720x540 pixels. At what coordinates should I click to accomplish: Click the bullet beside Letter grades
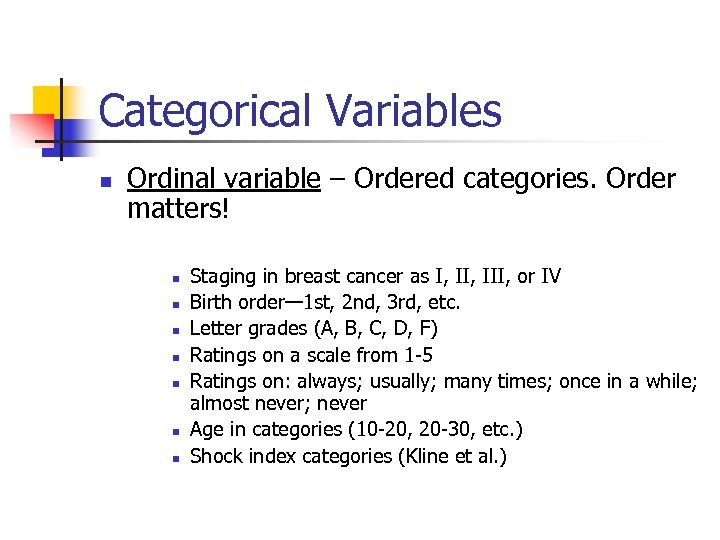tap(174, 330)
